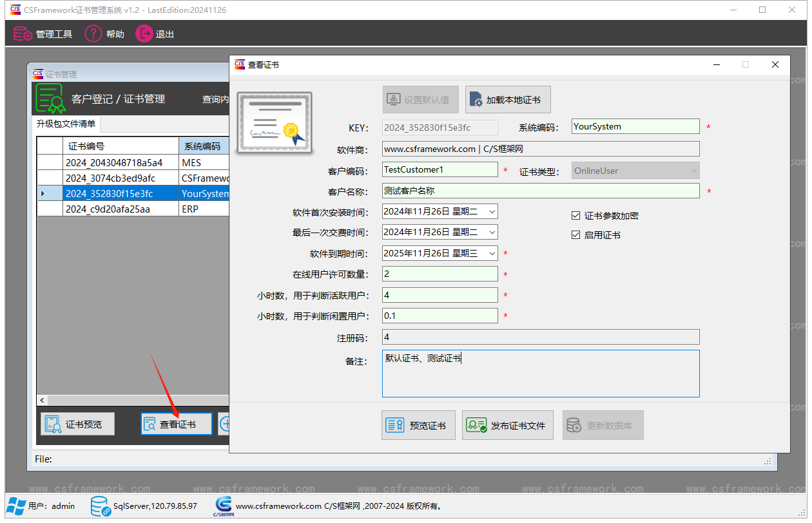Toggle the 启用证书 checkbox
This screenshot has height=523, width=812.
(x=576, y=235)
